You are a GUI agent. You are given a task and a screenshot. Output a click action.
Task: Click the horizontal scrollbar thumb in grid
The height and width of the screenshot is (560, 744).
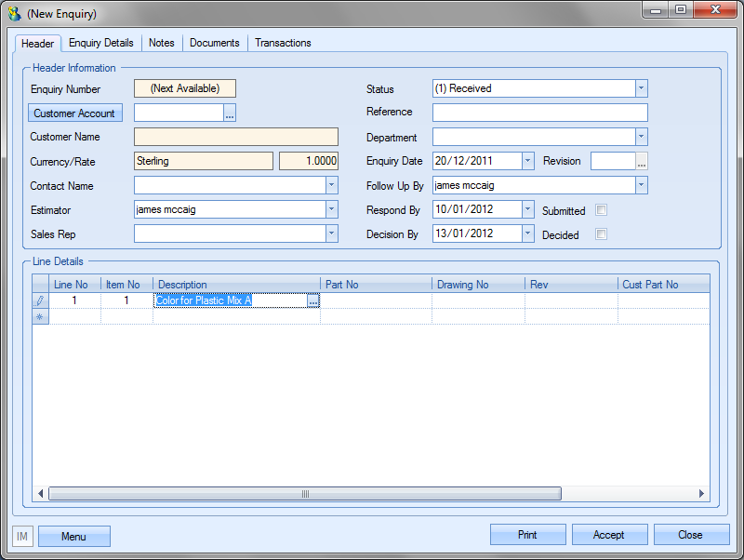pos(304,494)
